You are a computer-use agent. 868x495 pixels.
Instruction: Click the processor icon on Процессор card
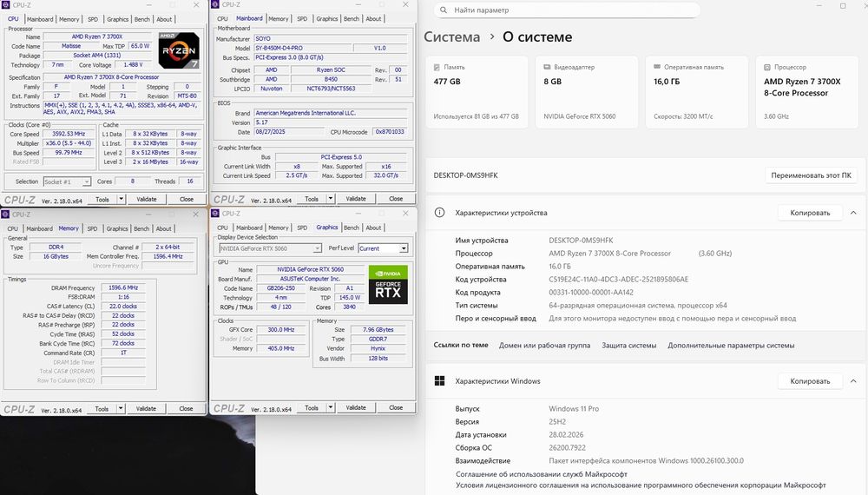tap(767, 67)
